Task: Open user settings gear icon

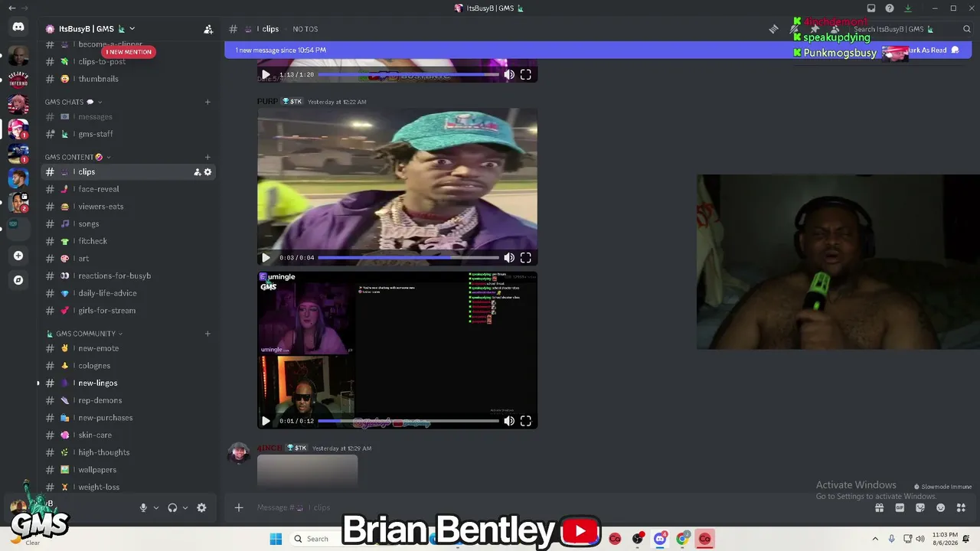Action: coord(201,507)
